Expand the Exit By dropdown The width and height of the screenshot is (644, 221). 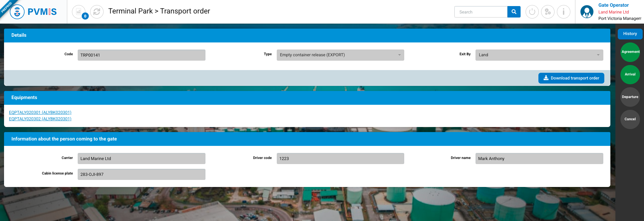coord(539,55)
